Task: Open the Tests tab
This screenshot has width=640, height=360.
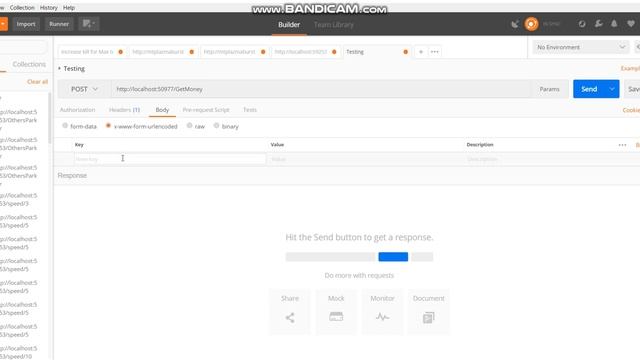Action: click(250, 110)
